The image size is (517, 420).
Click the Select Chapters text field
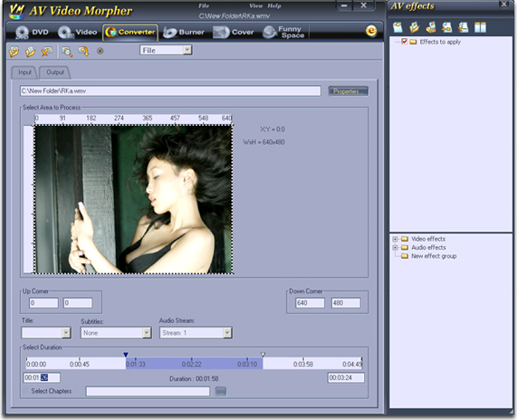(148, 391)
